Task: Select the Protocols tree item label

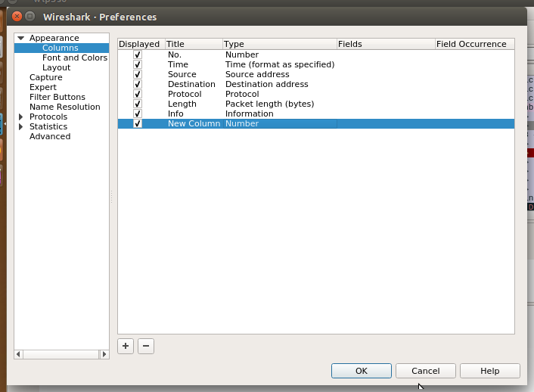Action: [48, 117]
